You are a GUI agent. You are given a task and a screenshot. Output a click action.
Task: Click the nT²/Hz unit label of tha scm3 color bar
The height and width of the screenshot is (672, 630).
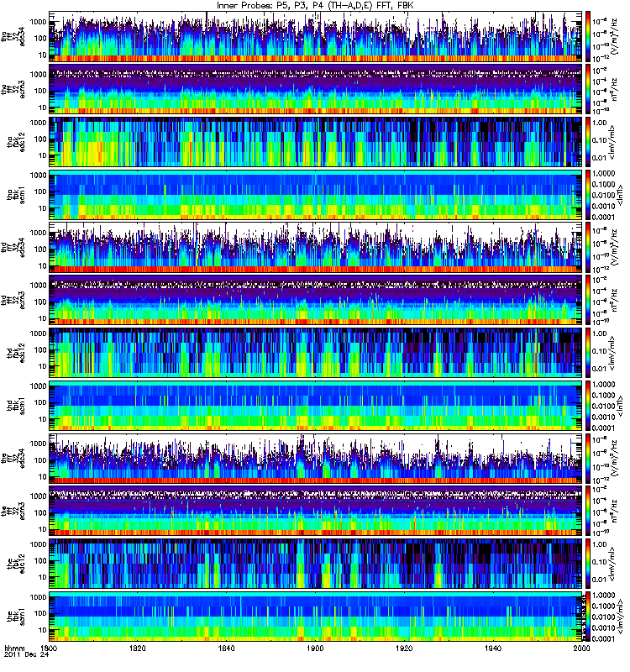613,89
